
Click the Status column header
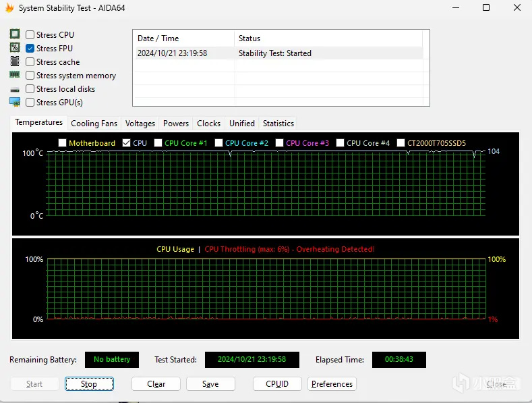click(328, 38)
